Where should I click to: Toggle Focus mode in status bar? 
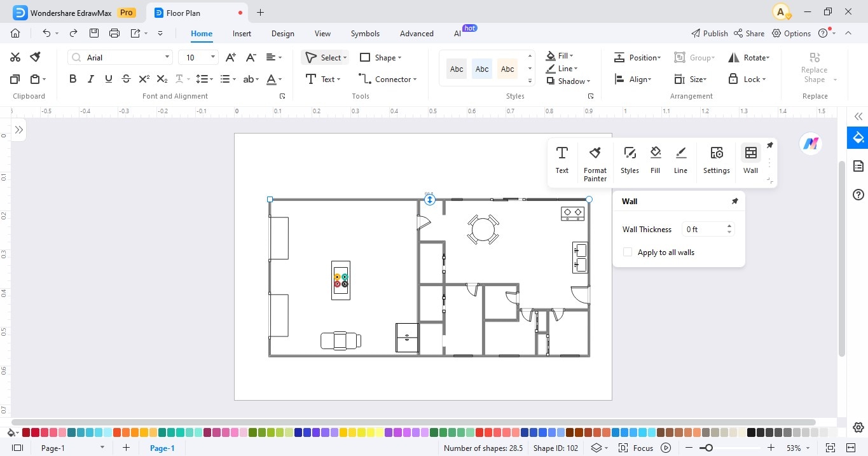(x=636, y=448)
